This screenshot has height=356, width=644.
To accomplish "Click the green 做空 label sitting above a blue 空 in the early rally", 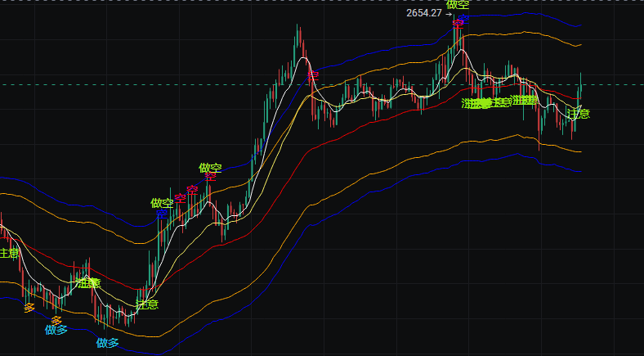I will tap(162, 203).
